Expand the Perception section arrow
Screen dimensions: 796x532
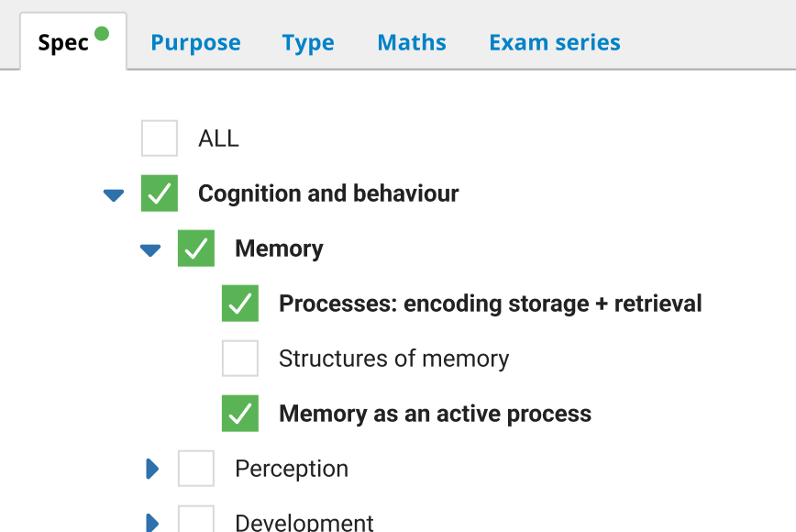click(152, 469)
